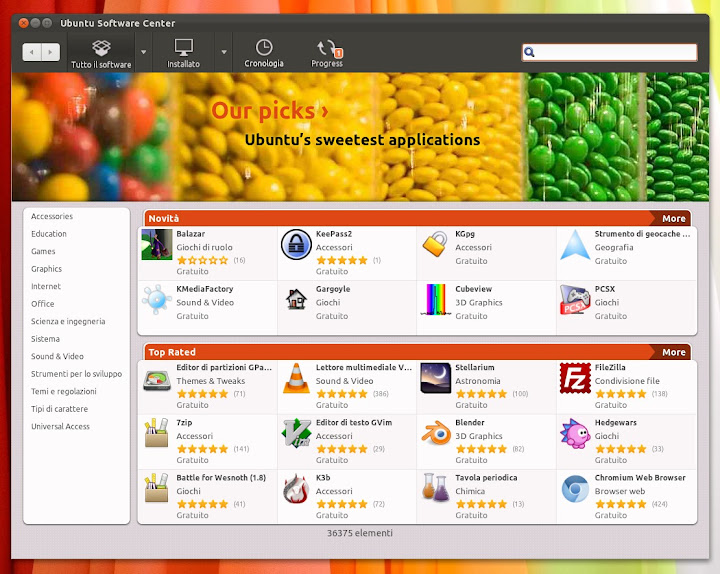This screenshot has width=720, height=574.
Task: Click the Hedgewars hedgehog icon
Action: point(575,433)
